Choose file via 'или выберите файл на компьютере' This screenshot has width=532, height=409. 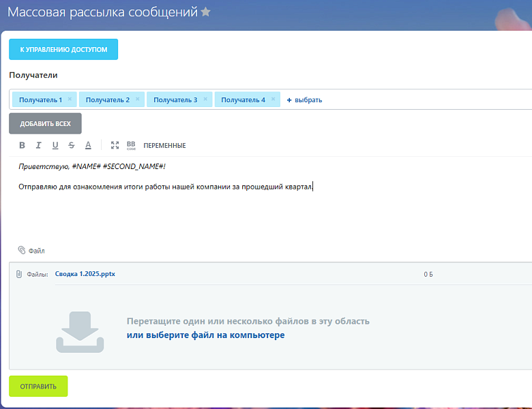point(205,335)
